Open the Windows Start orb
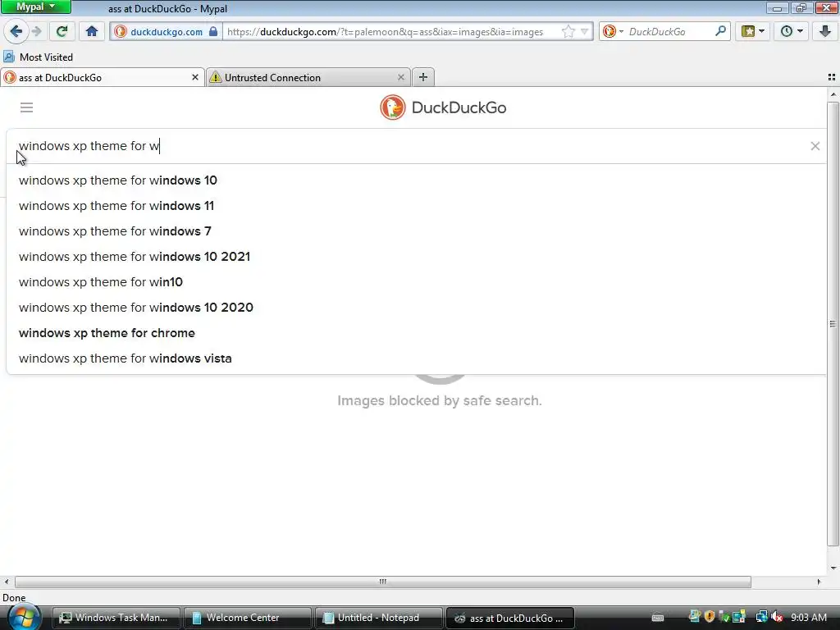This screenshot has height=630, width=840. pyautogui.click(x=24, y=618)
